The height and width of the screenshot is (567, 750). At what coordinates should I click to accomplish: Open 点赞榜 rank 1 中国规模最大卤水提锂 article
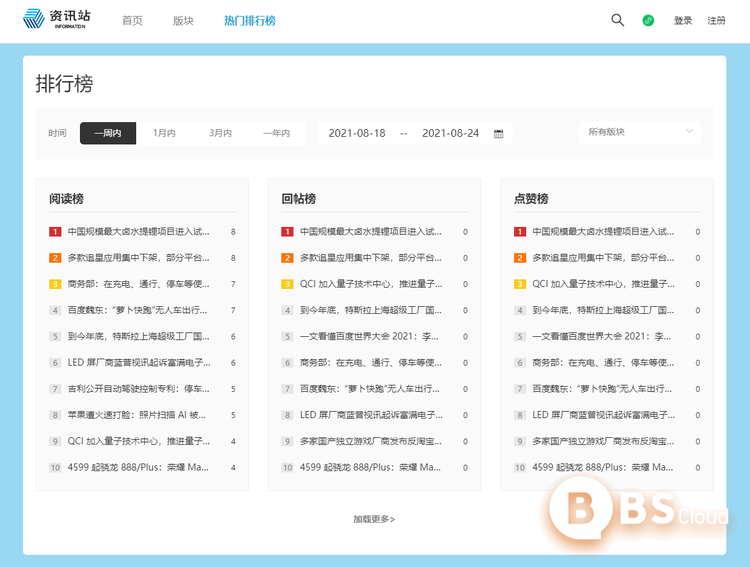click(603, 232)
